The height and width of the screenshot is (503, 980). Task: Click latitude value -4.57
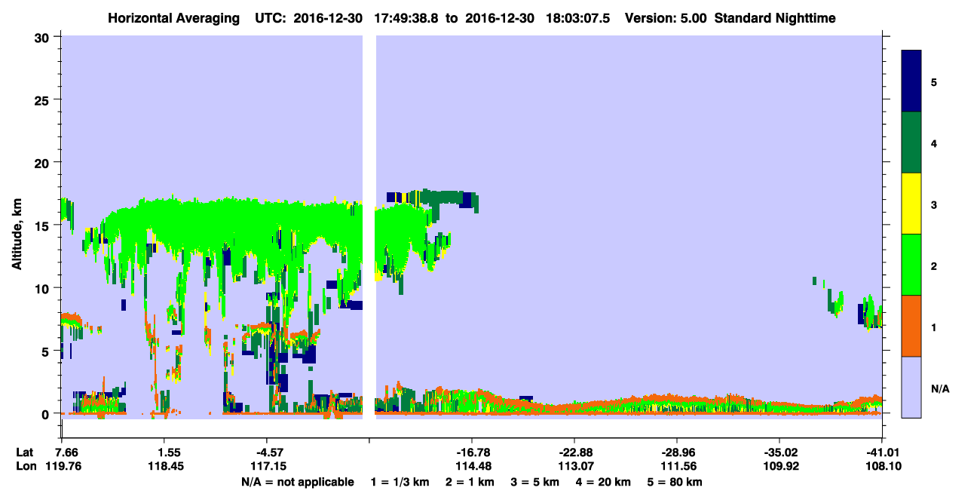coord(271,452)
